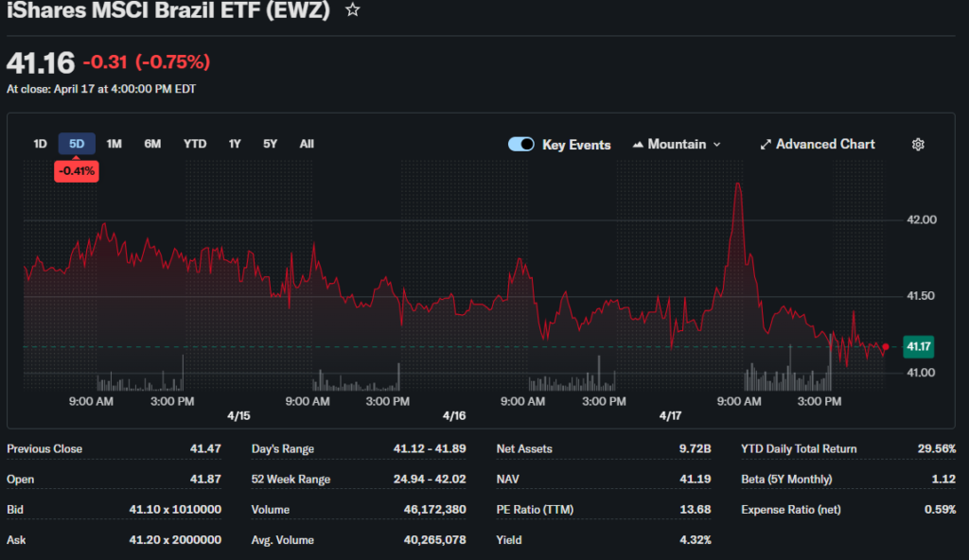This screenshot has height=560, width=969.
Task: Switch chart to 6M range
Action: (x=152, y=144)
